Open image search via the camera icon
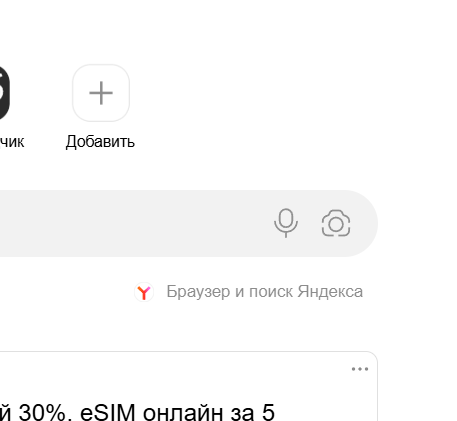 pos(336,223)
